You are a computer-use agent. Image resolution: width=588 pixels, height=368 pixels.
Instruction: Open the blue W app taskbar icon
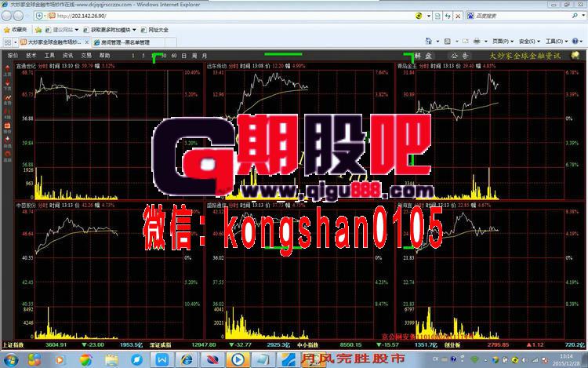click(x=162, y=360)
